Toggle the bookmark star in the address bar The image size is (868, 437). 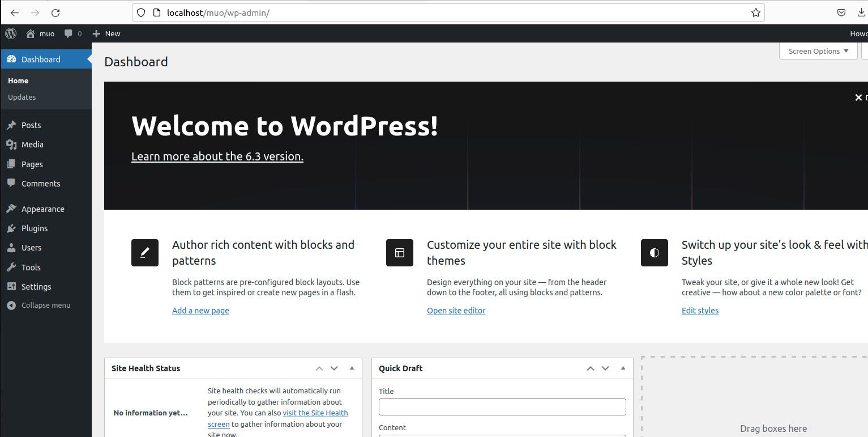tap(755, 12)
